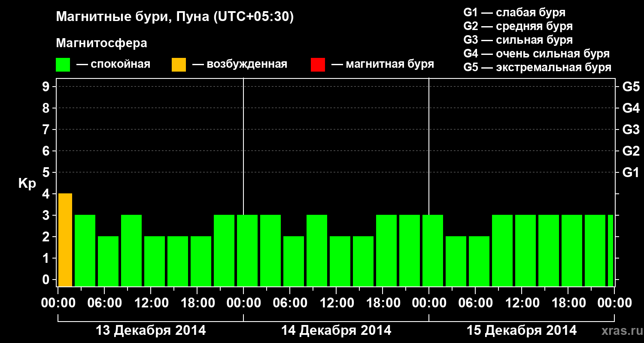Viewport: 644px width, 343px height.
Task: Click 'G3 — сильная буря' description
Action: click(x=518, y=40)
